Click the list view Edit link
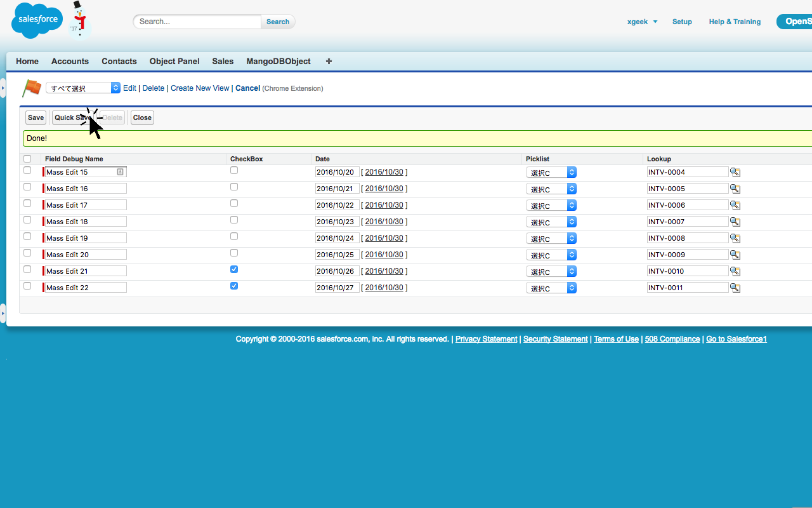The width and height of the screenshot is (812, 508). point(129,88)
